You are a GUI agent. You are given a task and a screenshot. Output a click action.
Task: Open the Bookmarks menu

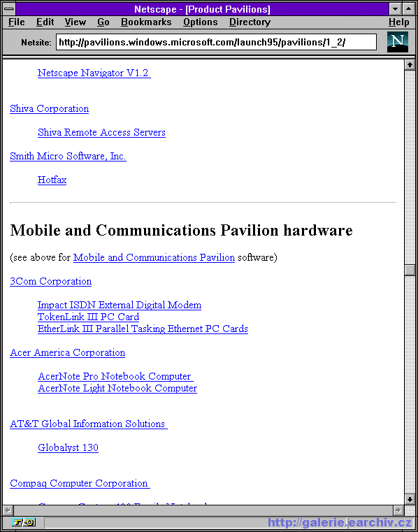pyautogui.click(x=146, y=22)
